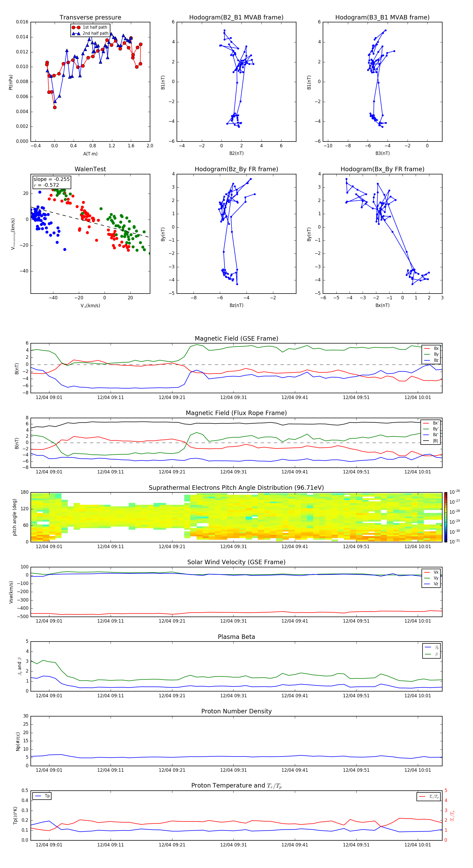Click the "1st half path" legend entry
The image size is (473, 868).
pyautogui.click(x=90, y=27)
